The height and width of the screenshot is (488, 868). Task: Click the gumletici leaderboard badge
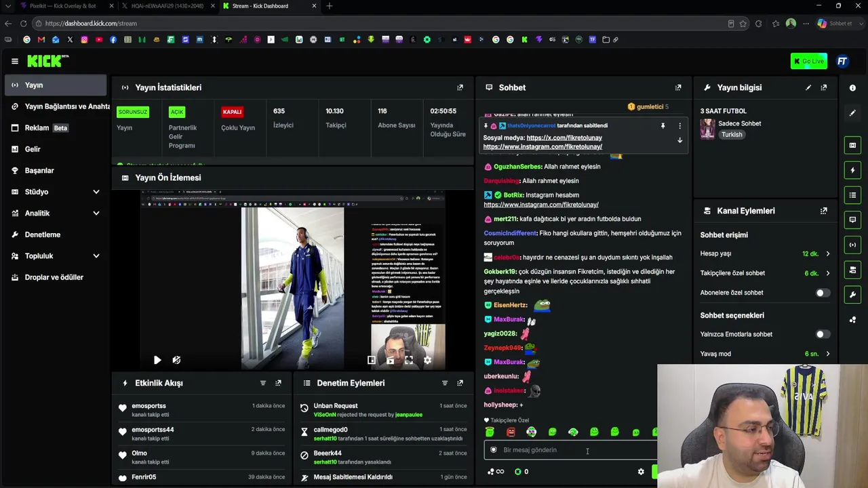click(x=648, y=106)
